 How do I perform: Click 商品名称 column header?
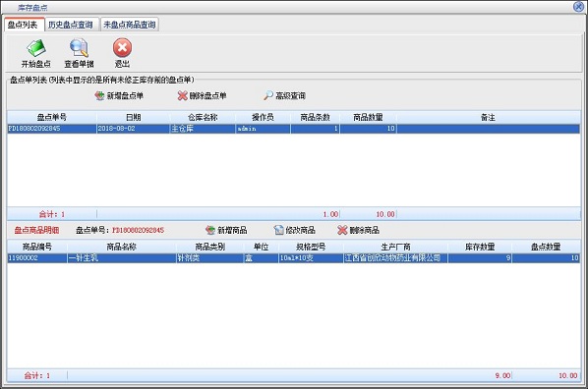pos(122,247)
